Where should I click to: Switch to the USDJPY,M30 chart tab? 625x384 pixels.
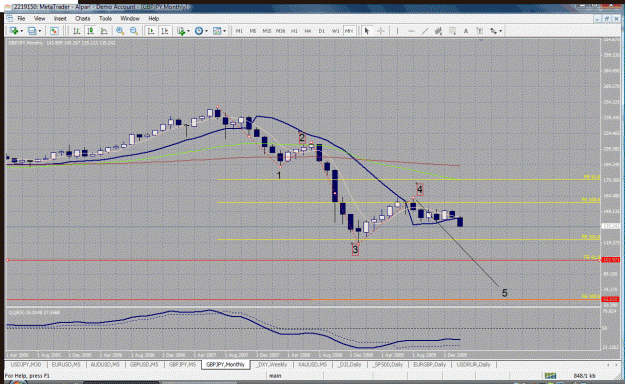pyautogui.click(x=26, y=364)
